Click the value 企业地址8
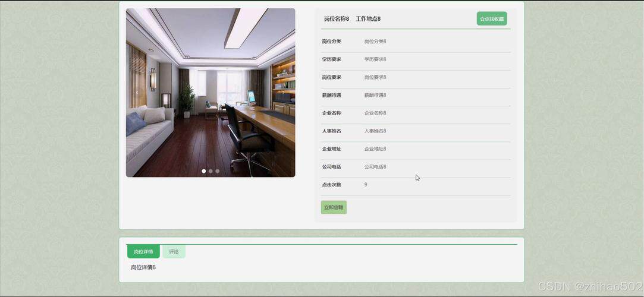This screenshot has height=297, width=644. point(375,149)
